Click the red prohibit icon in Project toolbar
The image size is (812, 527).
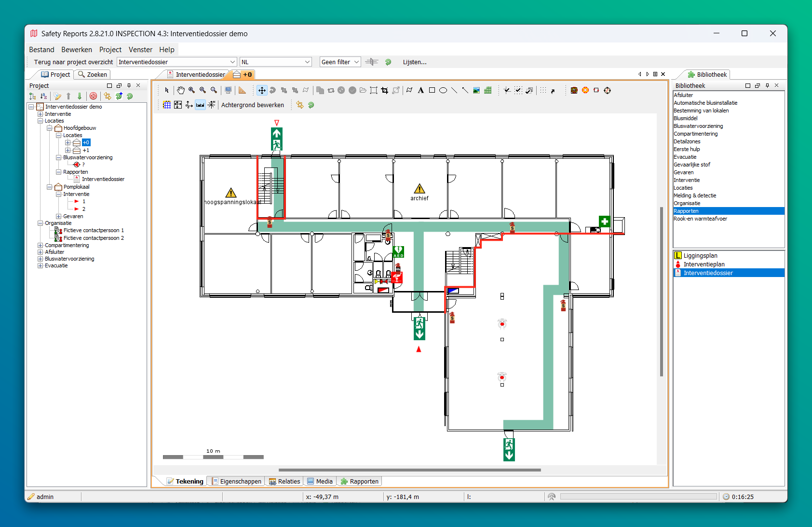94,97
